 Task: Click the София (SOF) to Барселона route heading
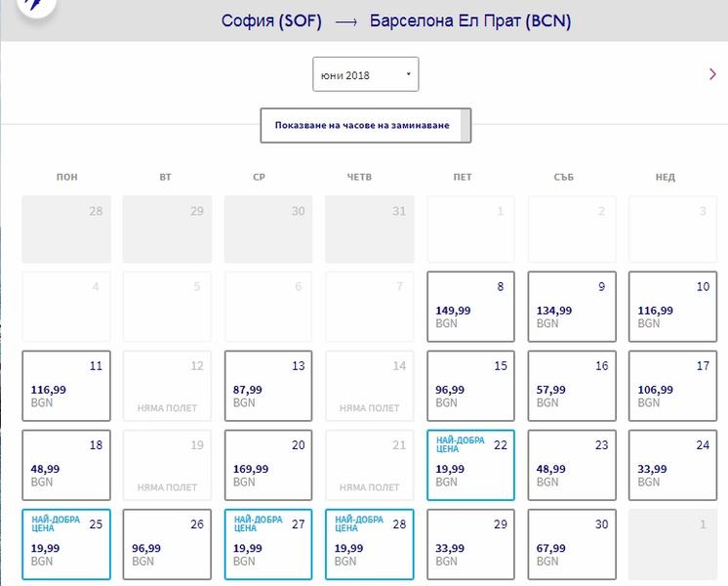point(395,21)
